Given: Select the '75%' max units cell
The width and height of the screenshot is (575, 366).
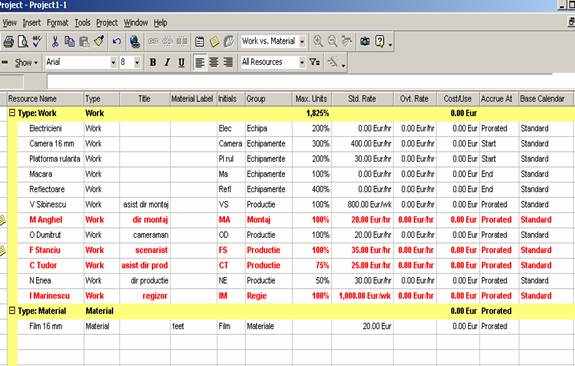Looking at the screenshot, I should (312, 266).
